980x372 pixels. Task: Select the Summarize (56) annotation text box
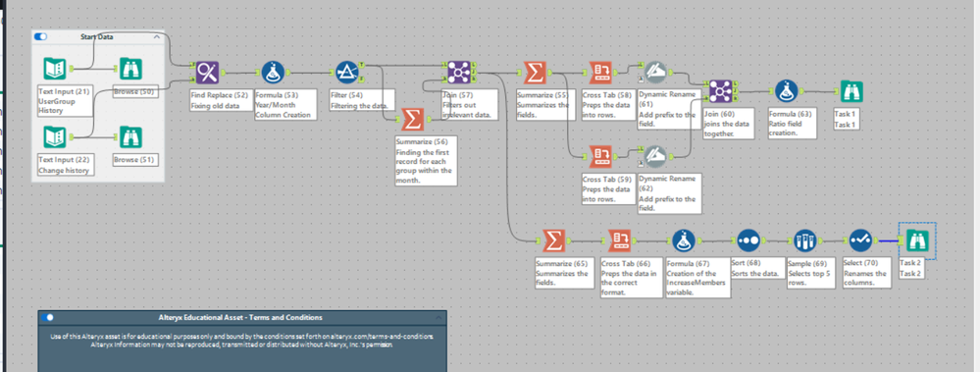pyautogui.click(x=426, y=161)
